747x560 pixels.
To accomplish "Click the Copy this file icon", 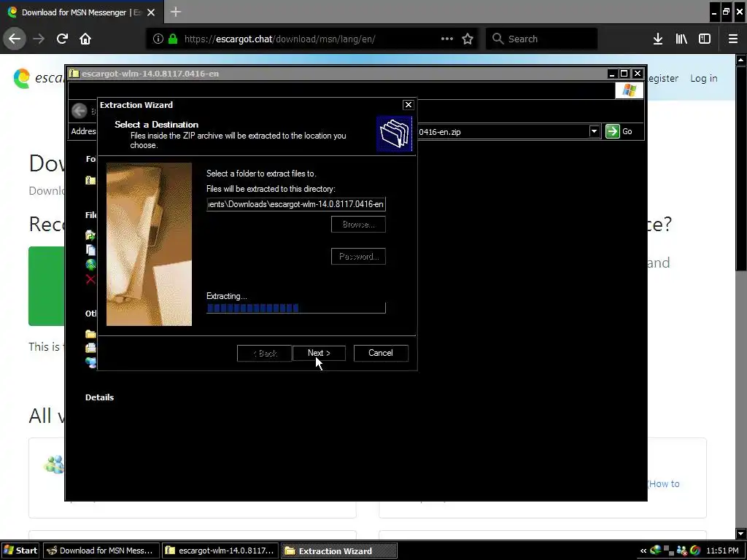I will [90, 249].
